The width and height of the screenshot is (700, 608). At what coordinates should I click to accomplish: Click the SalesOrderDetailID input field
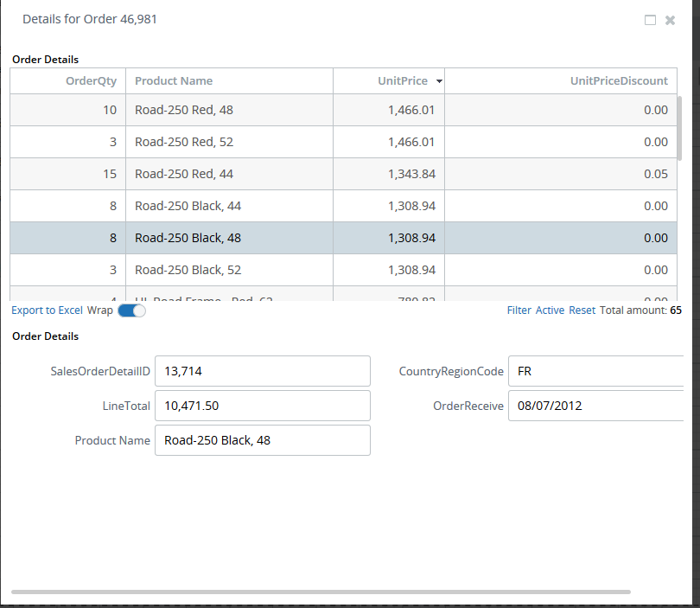click(x=262, y=371)
